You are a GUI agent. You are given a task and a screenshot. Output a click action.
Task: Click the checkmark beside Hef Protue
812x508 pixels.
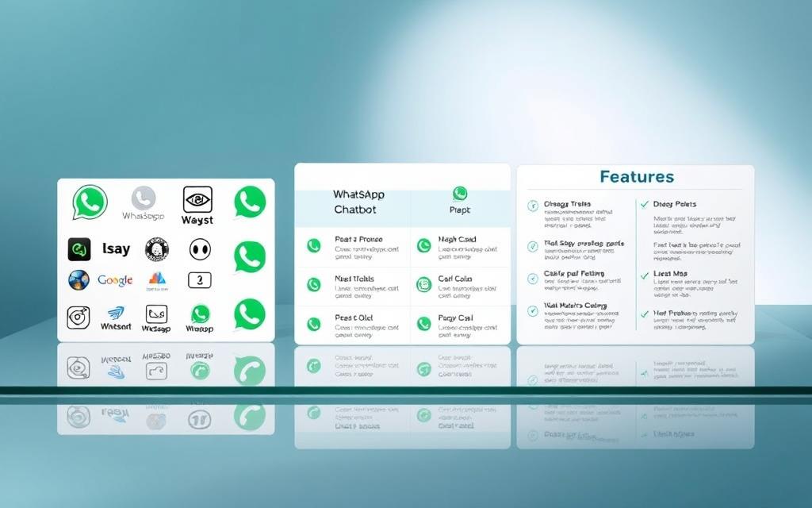[644, 314]
